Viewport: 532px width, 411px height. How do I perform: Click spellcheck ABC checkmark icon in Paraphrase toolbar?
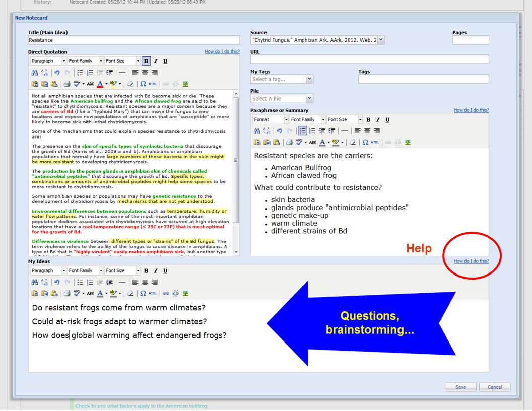pyautogui.click(x=299, y=142)
